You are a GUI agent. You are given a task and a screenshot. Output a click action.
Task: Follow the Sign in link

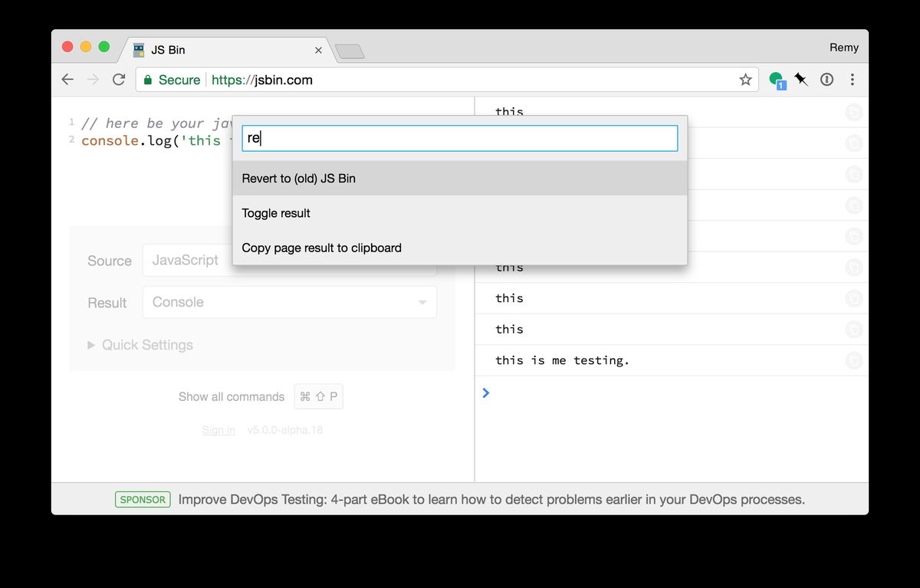click(x=219, y=430)
